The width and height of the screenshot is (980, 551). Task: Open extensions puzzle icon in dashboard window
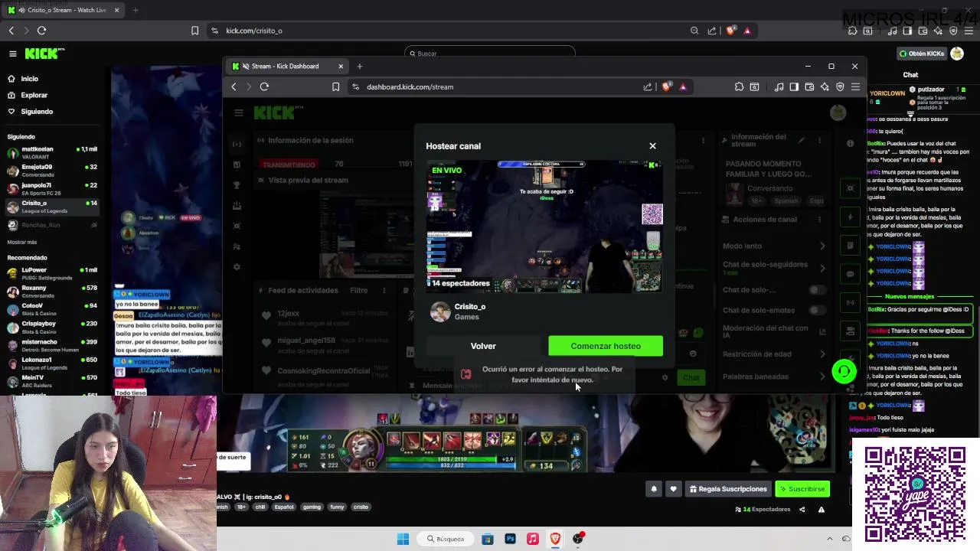click(739, 86)
